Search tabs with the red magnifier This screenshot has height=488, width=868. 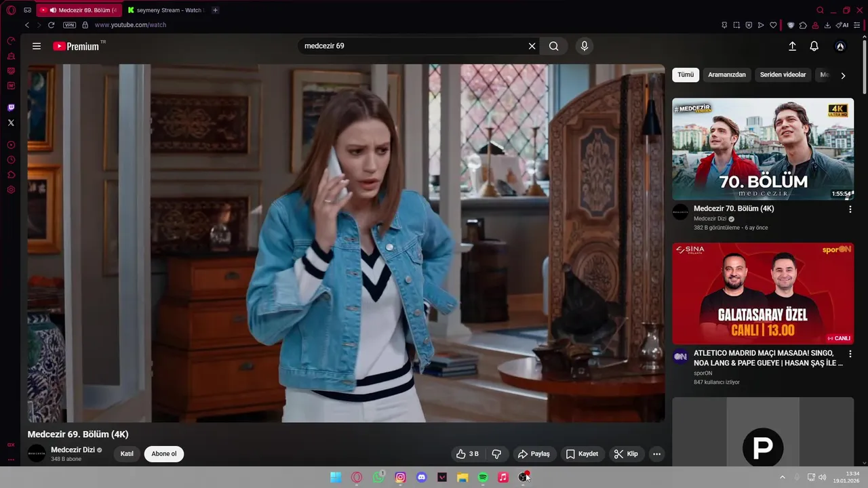pos(821,10)
